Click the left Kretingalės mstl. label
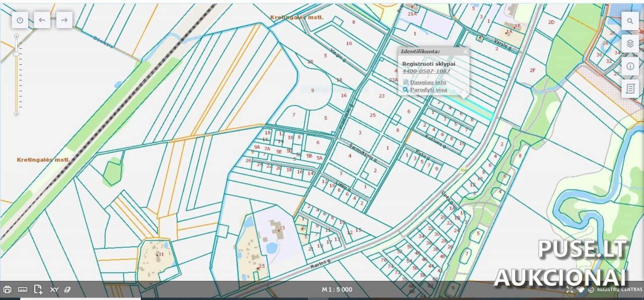This screenshot has width=644, height=300. pyautogui.click(x=43, y=159)
